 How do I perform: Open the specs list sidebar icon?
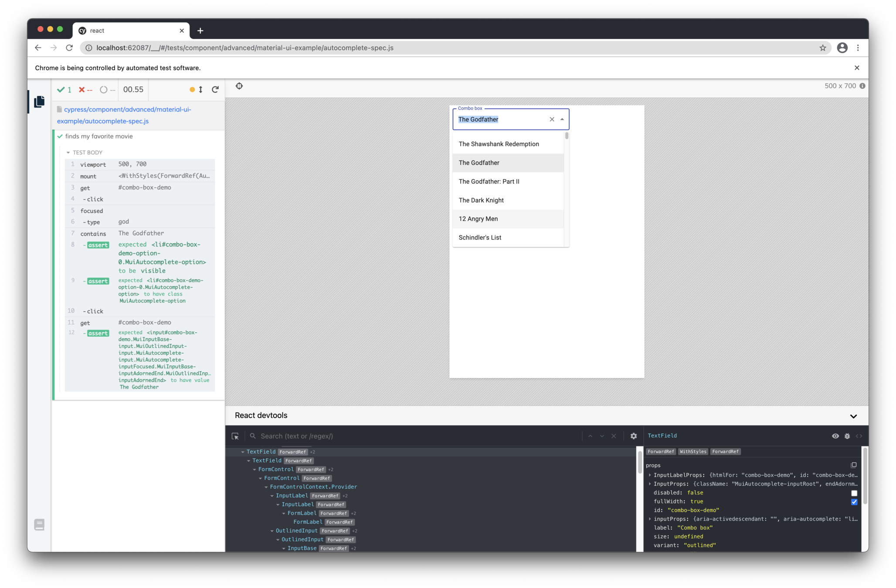click(39, 101)
